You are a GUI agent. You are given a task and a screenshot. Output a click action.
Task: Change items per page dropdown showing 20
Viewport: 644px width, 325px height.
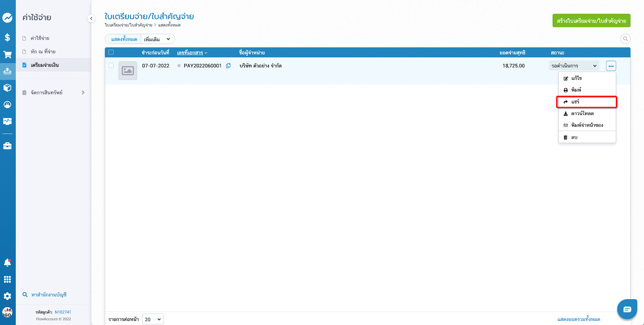click(x=153, y=319)
